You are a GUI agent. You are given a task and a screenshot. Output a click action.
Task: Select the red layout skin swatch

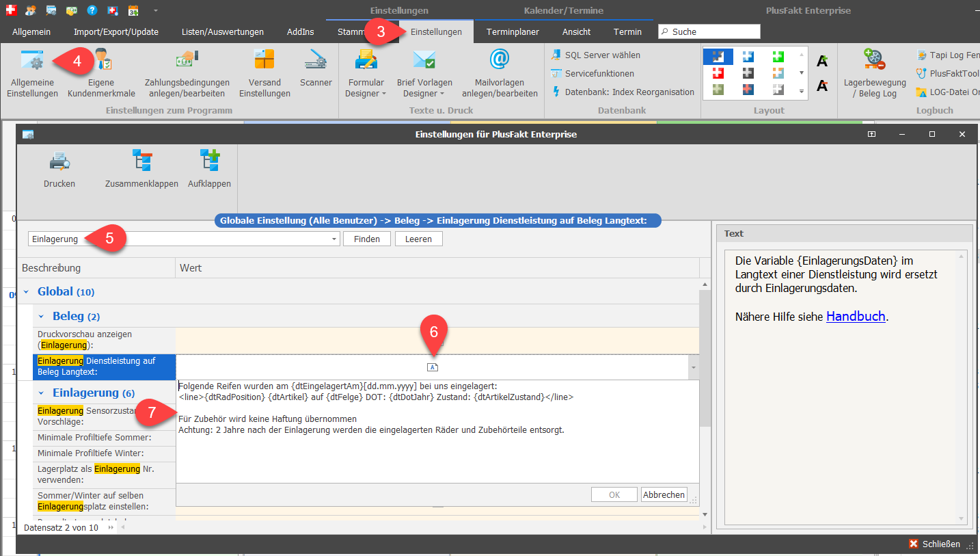pyautogui.click(x=718, y=72)
